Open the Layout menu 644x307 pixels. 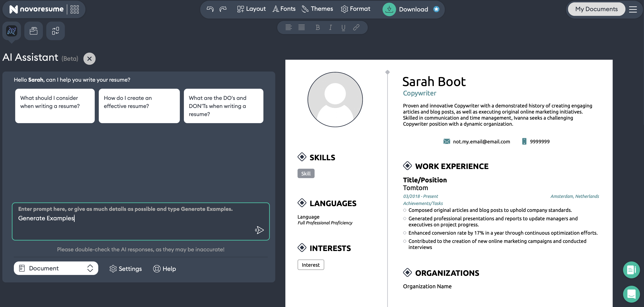click(251, 9)
